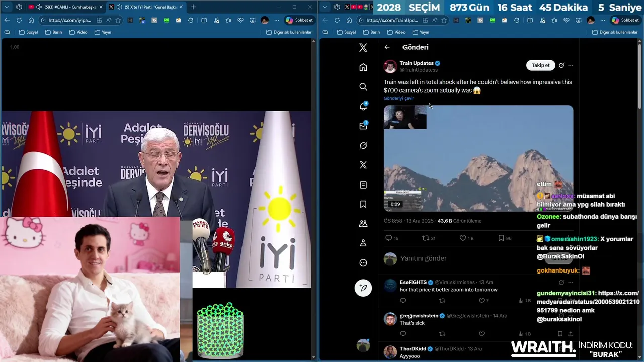Toggle split screen icon in right browser
The height and width of the screenshot is (362, 644).
(x=530, y=20)
